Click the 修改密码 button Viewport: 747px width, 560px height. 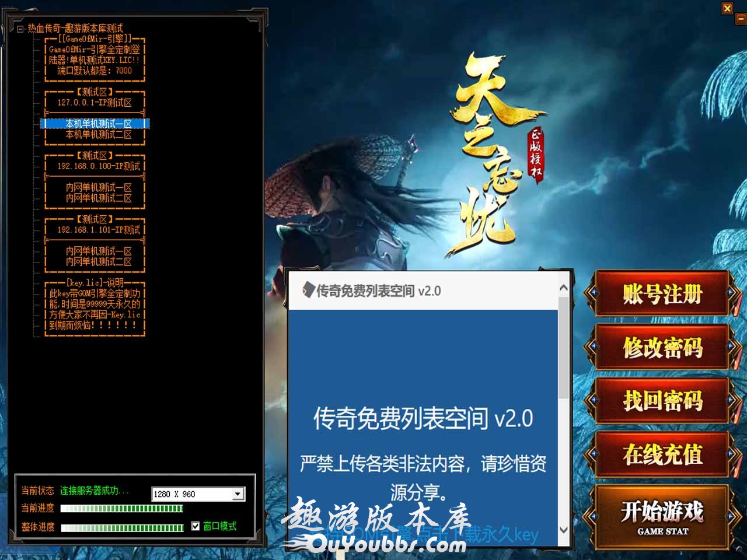[662, 347]
